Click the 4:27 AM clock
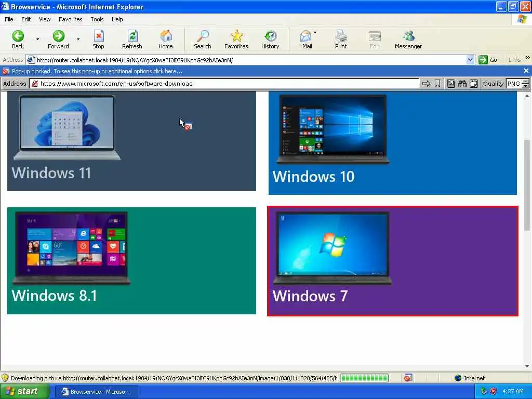 pyautogui.click(x=513, y=391)
